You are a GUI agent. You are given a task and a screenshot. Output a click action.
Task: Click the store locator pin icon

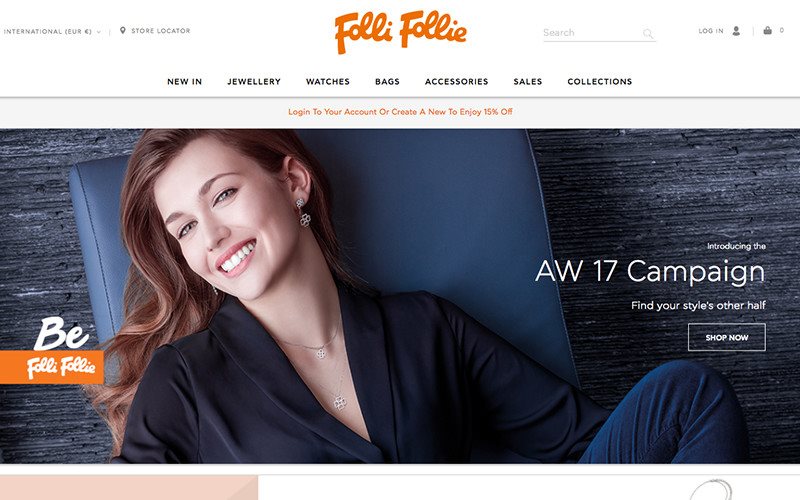pyautogui.click(x=122, y=31)
